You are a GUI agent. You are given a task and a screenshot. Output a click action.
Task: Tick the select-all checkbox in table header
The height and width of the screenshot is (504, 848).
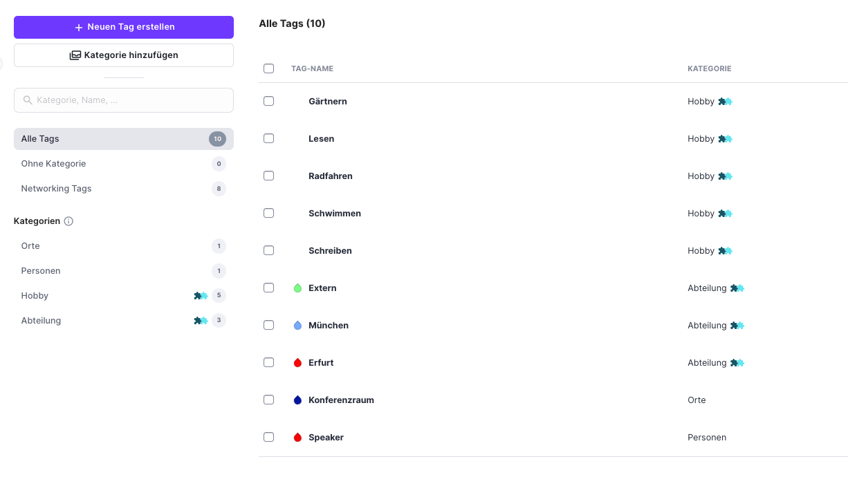269,68
